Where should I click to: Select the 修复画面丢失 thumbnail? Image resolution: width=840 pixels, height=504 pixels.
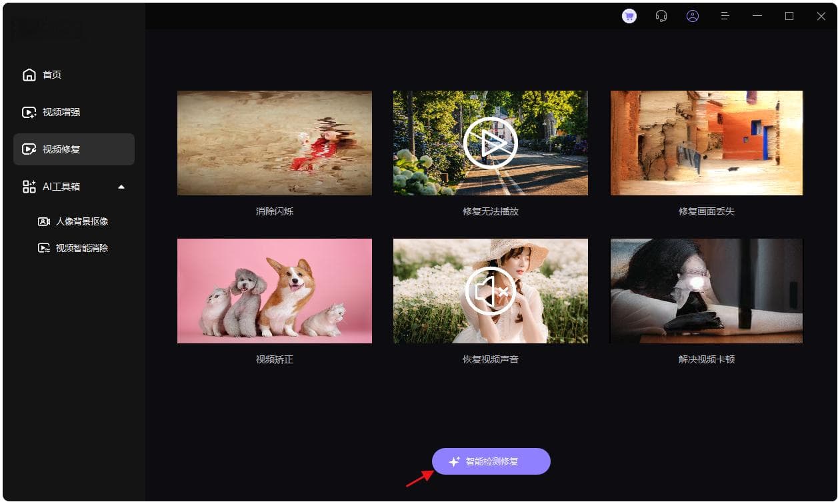pyautogui.click(x=707, y=143)
